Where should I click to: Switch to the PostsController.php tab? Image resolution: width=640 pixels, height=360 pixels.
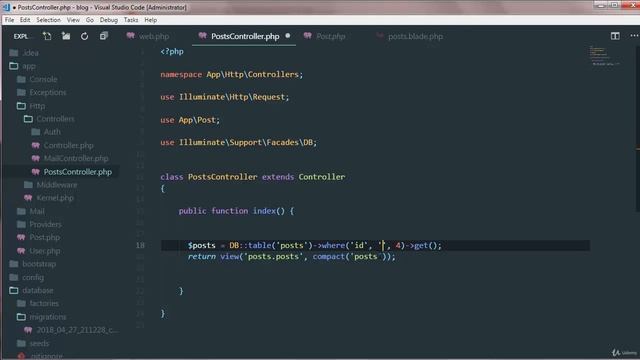point(245,36)
